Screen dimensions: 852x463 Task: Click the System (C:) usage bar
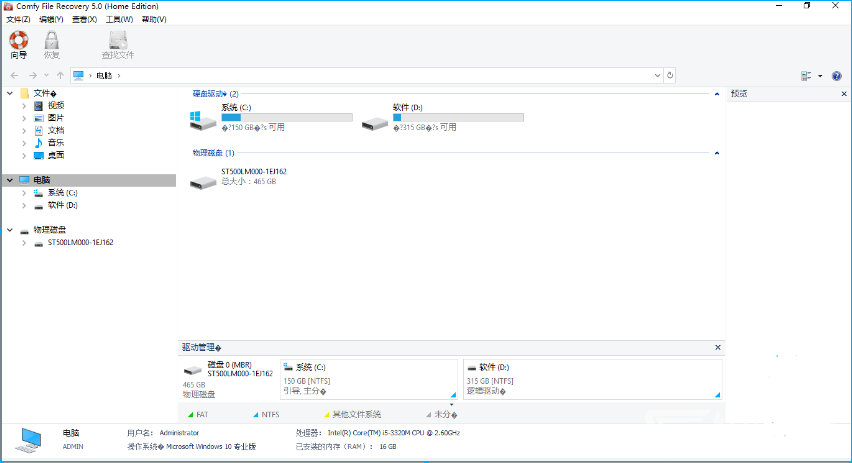click(287, 117)
